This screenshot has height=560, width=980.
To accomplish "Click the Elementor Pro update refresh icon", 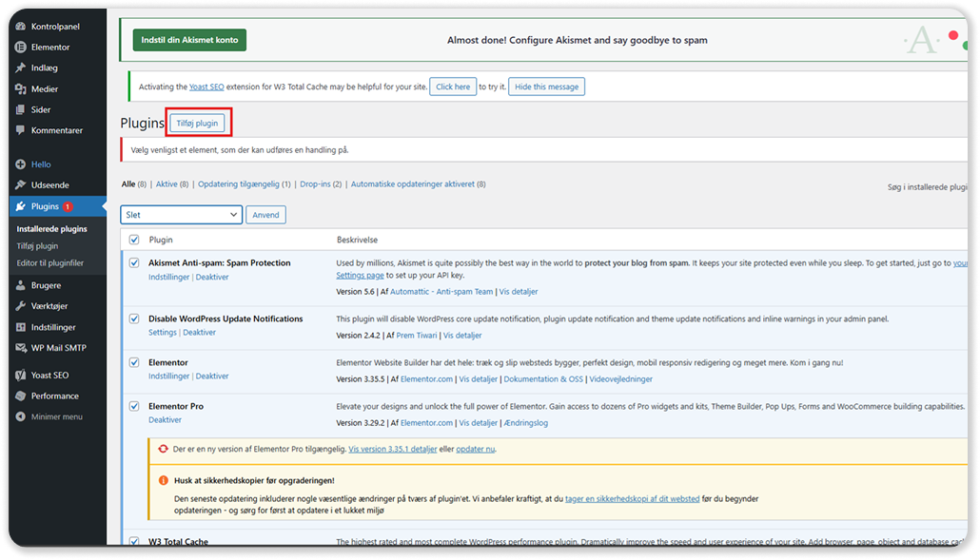I will tap(163, 449).
